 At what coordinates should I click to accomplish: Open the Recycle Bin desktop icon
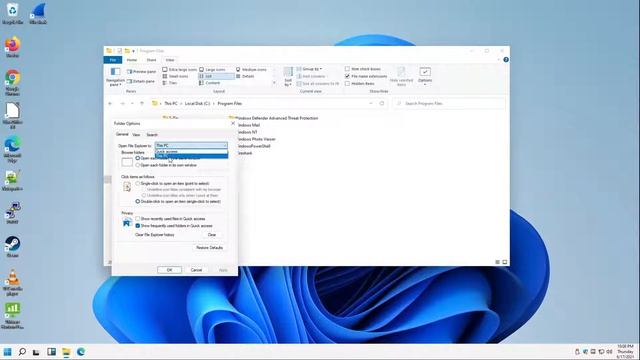tap(12, 13)
